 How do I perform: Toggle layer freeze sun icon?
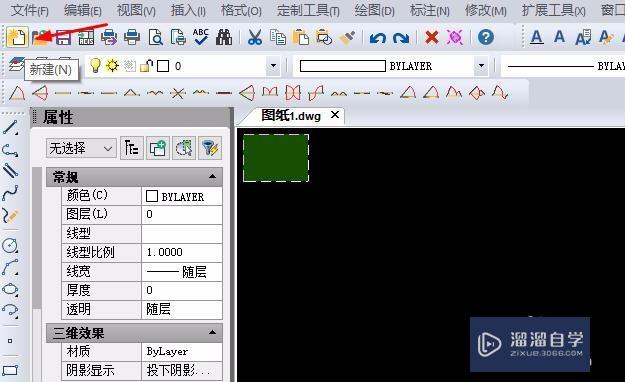(x=112, y=65)
